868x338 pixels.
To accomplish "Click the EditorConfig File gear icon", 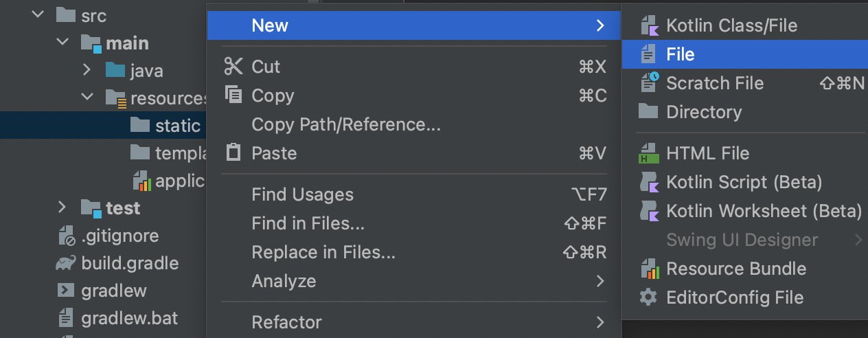I will pos(648,297).
